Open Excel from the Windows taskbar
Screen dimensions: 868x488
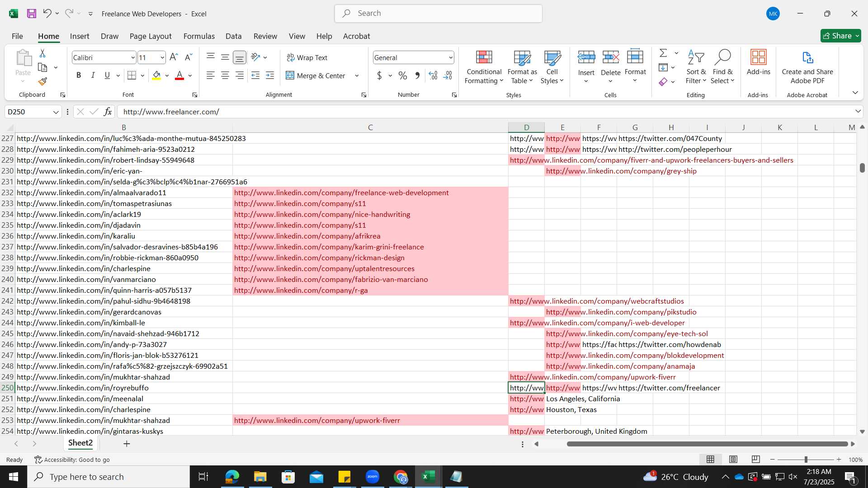[x=428, y=477]
